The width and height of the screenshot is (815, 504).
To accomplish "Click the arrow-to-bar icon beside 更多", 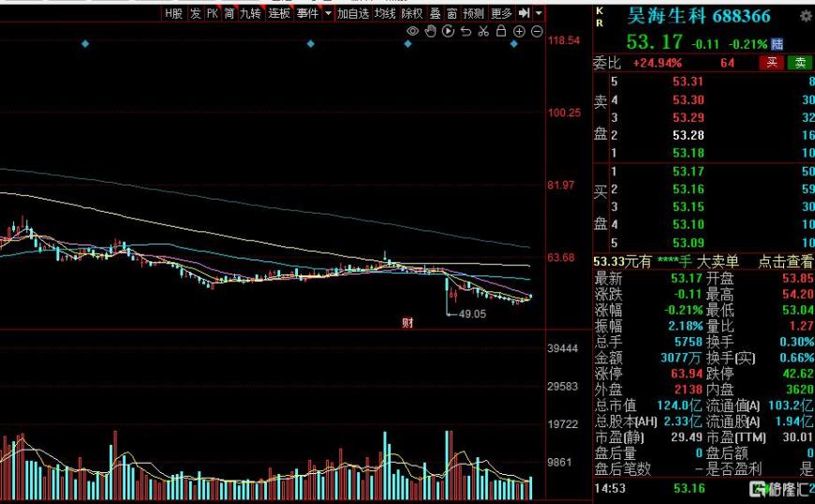I will 525,13.
